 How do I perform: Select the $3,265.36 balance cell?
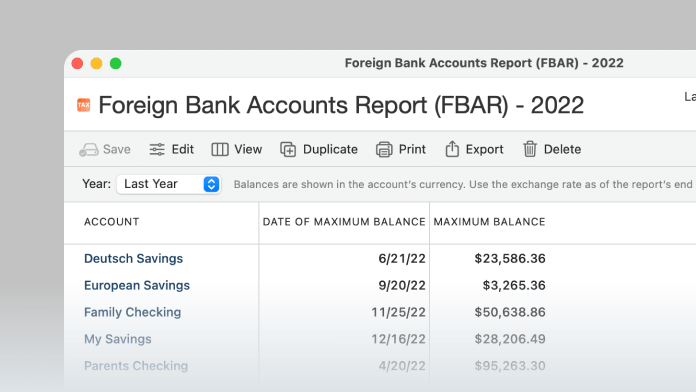[514, 285]
